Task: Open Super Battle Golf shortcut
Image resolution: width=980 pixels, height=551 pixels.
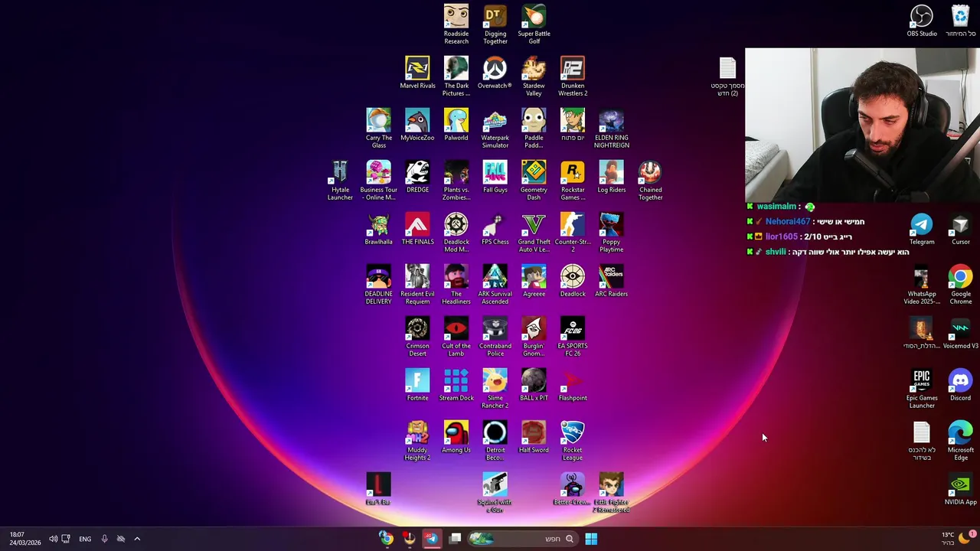Action: (534, 24)
